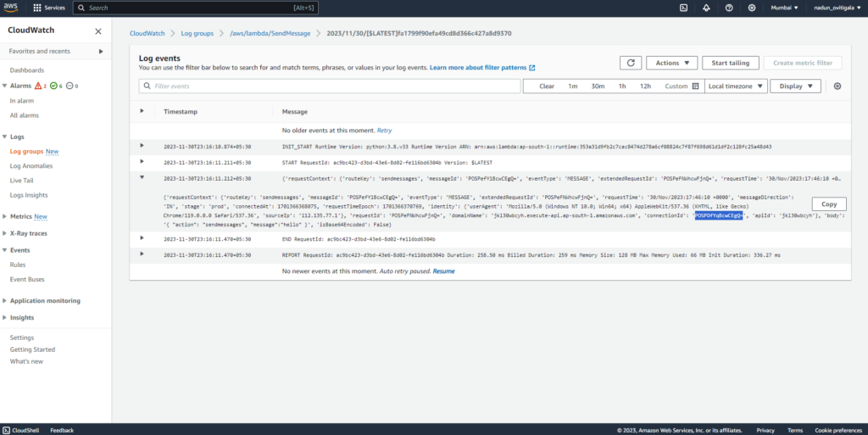Image resolution: width=868 pixels, height=435 pixels.
Task: Open In alarm in the sidebar
Action: [21, 101]
